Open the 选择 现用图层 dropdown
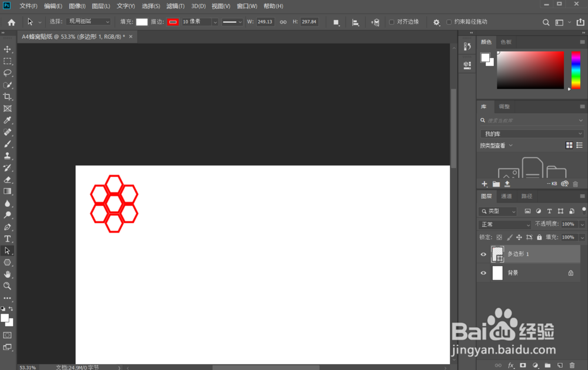The width and height of the screenshot is (588, 370). (89, 22)
